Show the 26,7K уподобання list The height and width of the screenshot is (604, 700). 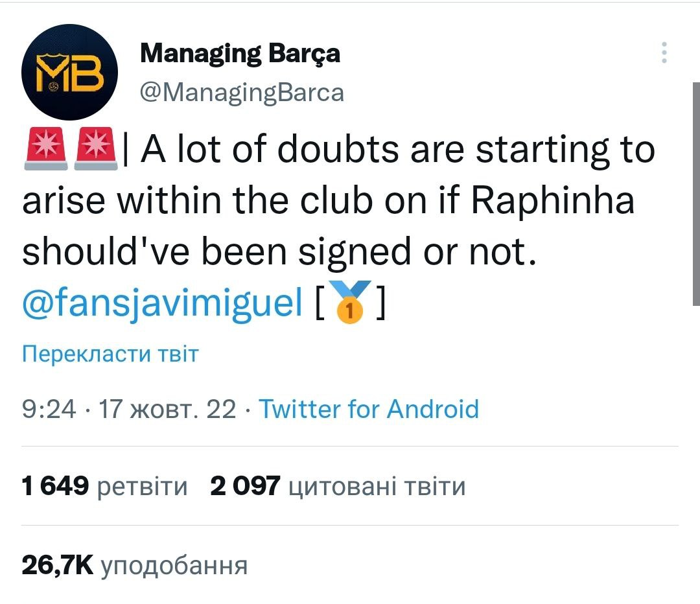[135, 565]
